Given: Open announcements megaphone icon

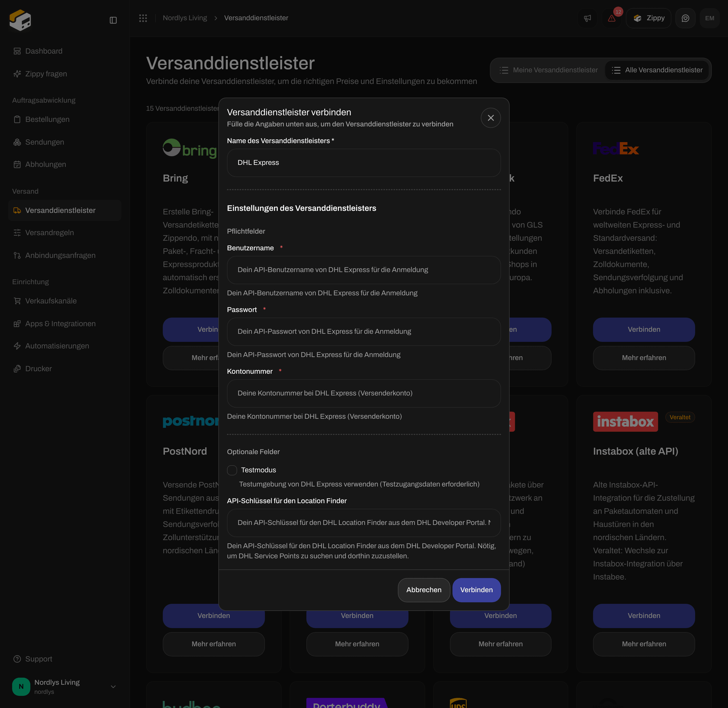Looking at the screenshot, I should point(587,18).
